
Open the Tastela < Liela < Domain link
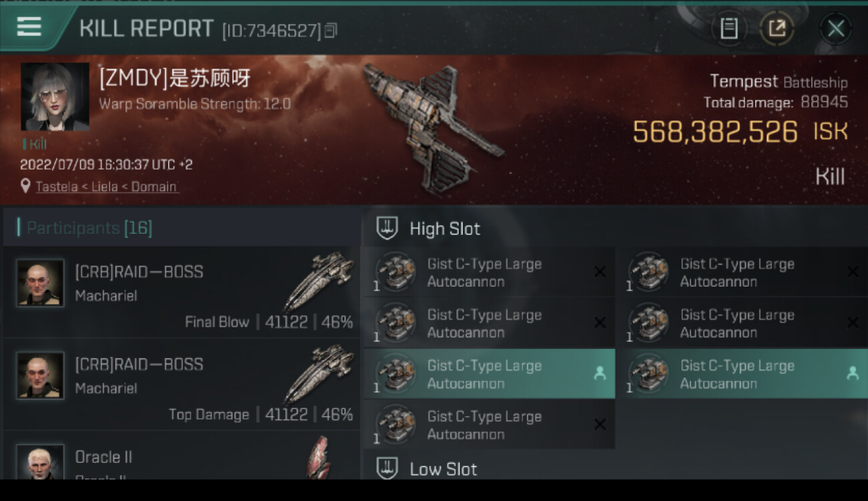(x=106, y=187)
